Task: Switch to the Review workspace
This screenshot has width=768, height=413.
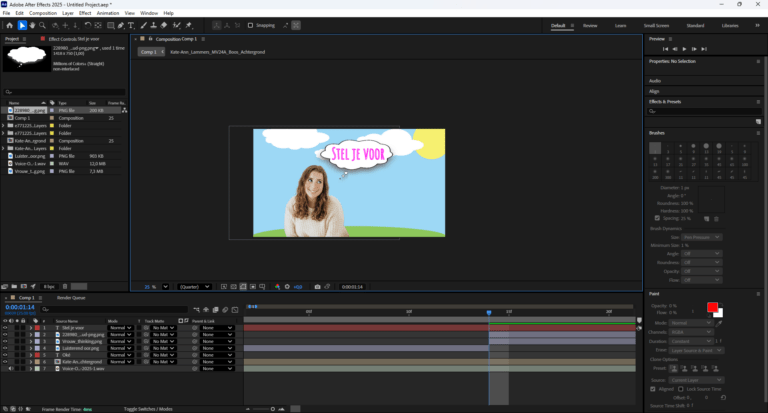Action: (x=590, y=25)
